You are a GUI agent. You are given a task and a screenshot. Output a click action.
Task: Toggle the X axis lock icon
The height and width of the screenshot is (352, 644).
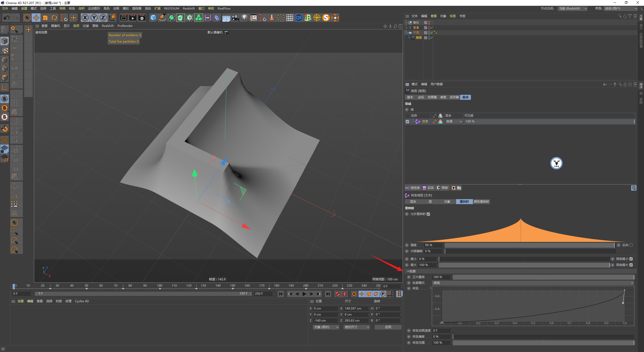pyautogui.click(x=85, y=18)
